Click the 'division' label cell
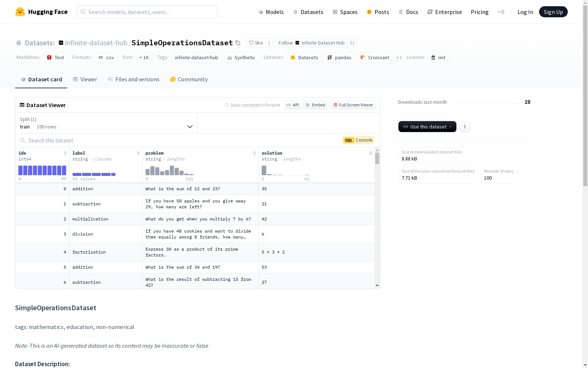This screenshot has width=588, height=368. [x=106, y=234]
